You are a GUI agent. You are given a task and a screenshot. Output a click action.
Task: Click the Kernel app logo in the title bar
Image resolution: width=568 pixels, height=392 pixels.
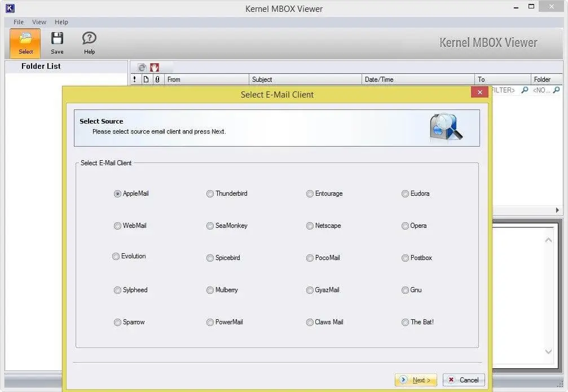coord(10,8)
